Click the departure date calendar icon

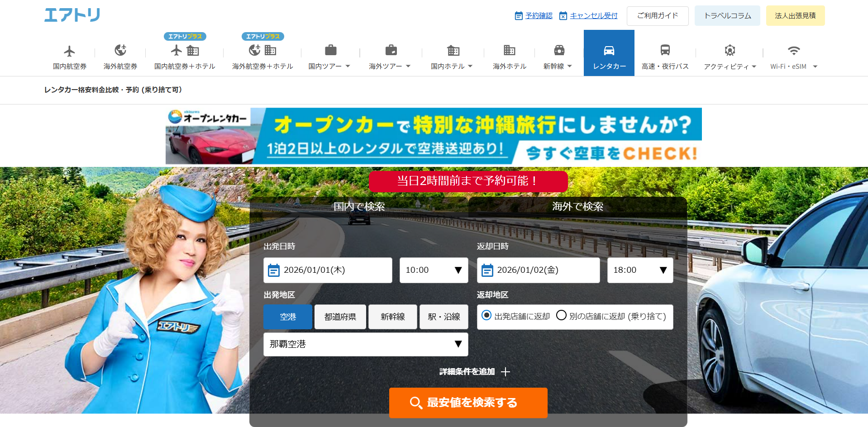[274, 270]
